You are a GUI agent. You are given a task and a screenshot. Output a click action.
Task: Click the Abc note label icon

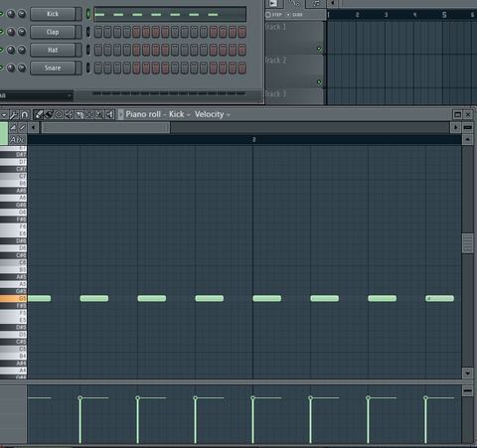pos(18,140)
